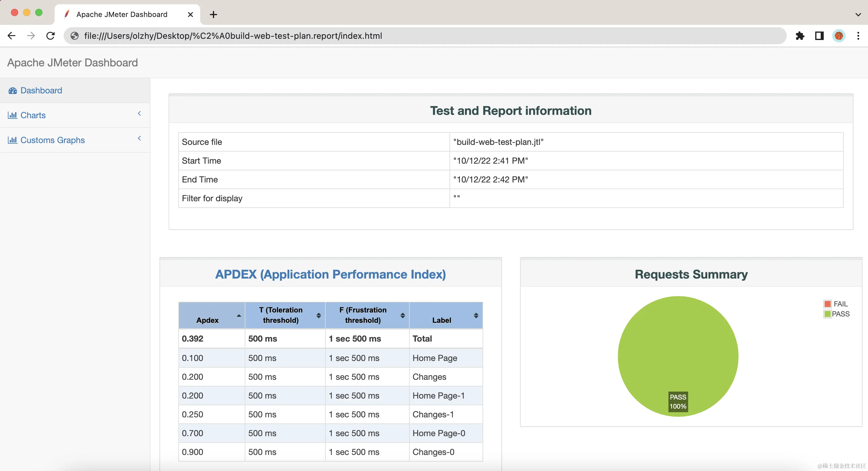This screenshot has width=868, height=471.
Task: Click the Dashboard gauge icon in sidebar
Action: pyautogui.click(x=13, y=91)
